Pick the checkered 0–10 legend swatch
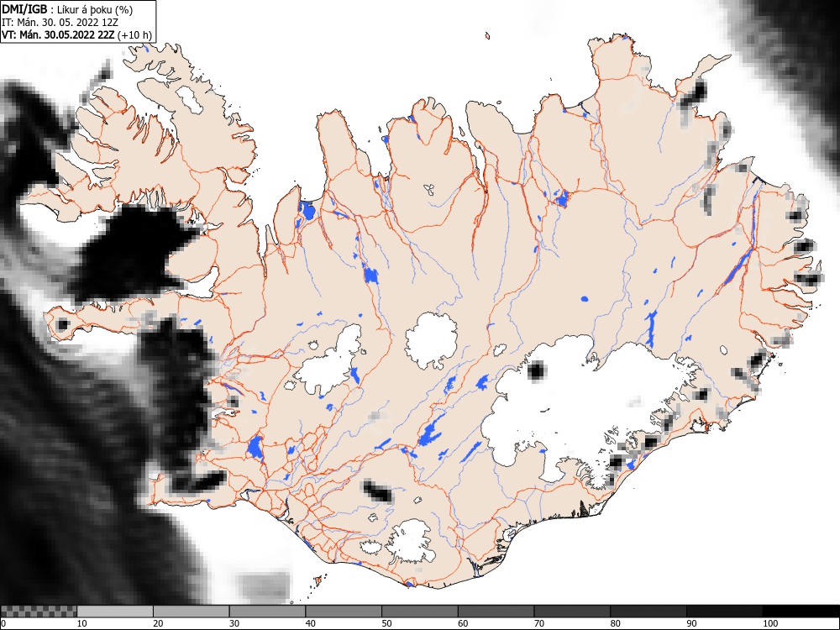The width and height of the screenshot is (840, 630). click(39, 612)
